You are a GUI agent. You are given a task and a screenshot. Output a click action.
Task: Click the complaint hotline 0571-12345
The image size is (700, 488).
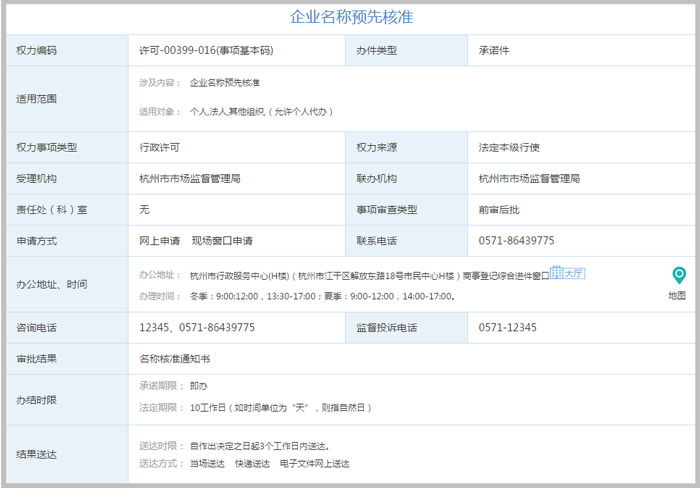coord(507,327)
